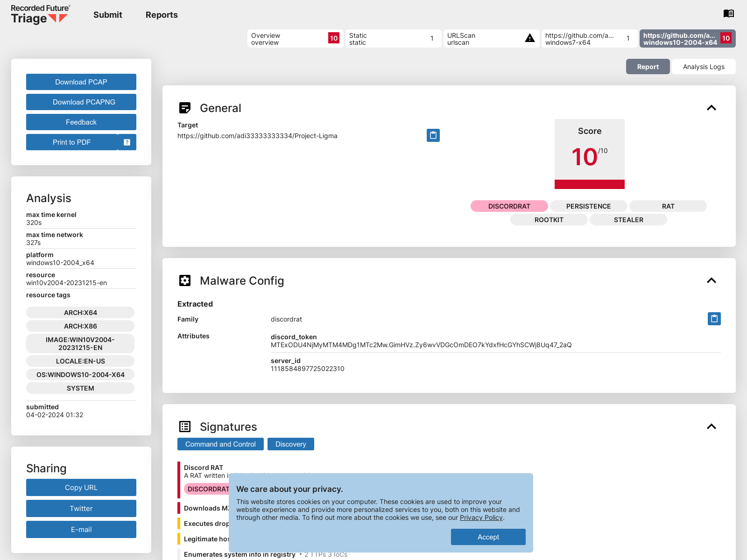Click the DISCORDRAT tag in General
Viewport: 747px width, 560px height.
pos(509,206)
